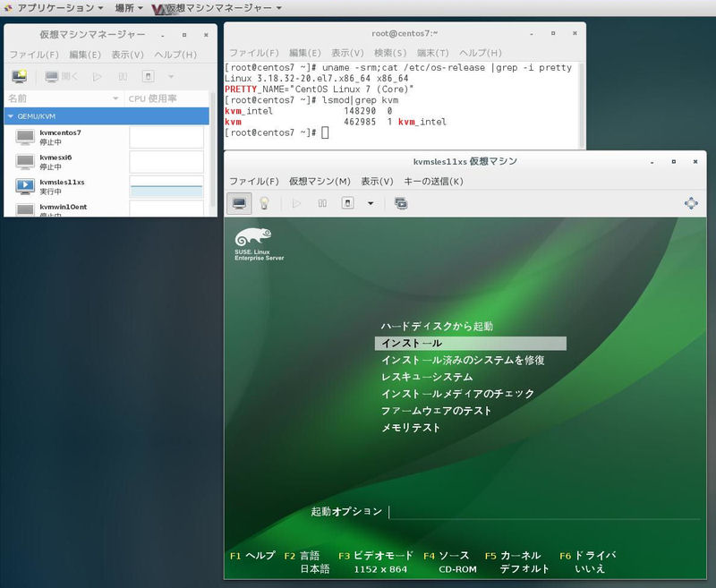The width and height of the screenshot is (716, 588).
Task: Select メモリテスト boot entry
Action: pos(411,428)
